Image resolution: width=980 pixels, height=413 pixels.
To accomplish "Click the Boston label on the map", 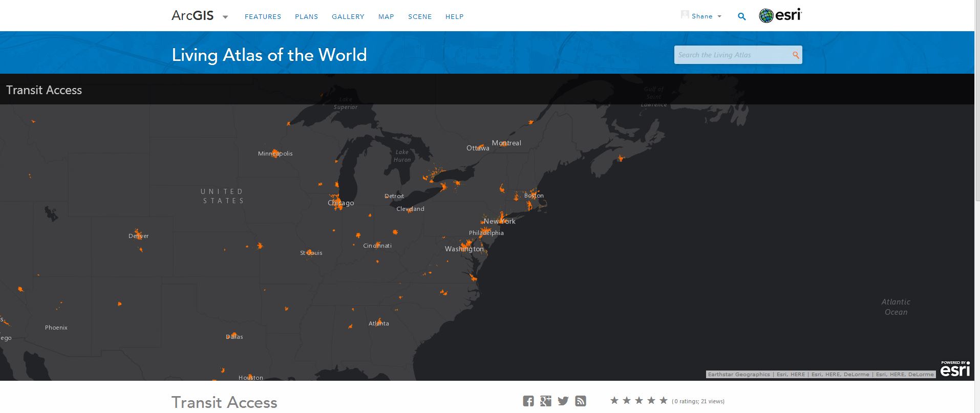I will coord(534,195).
